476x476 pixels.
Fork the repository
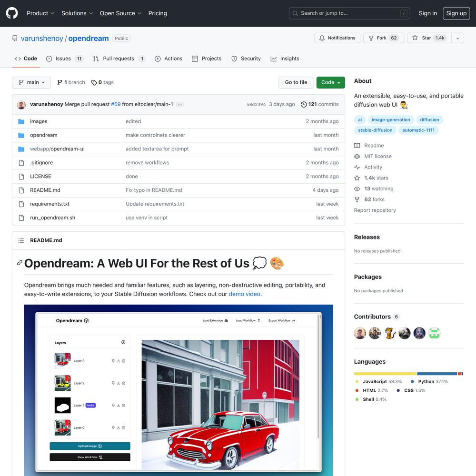pyautogui.click(x=383, y=38)
